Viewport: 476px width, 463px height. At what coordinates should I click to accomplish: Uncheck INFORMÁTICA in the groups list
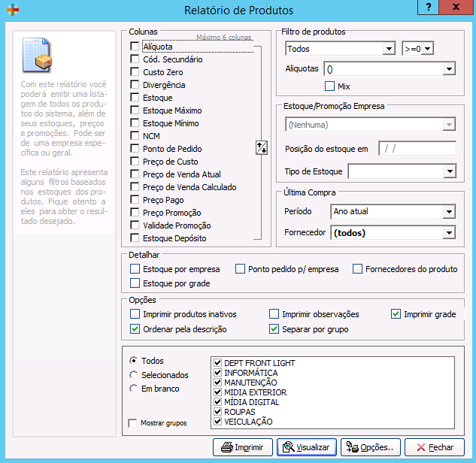pyautogui.click(x=218, y=373)
